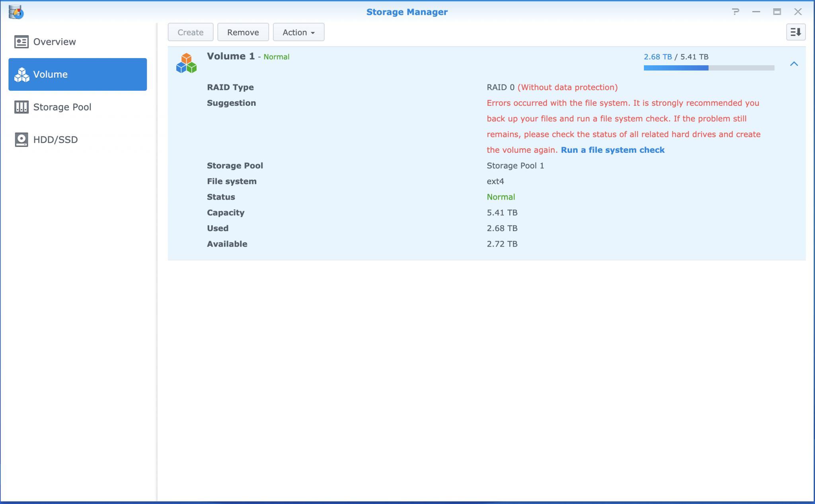Select the Volume section
The height and width of the screenshot is (504, 815).
(78, 74)
